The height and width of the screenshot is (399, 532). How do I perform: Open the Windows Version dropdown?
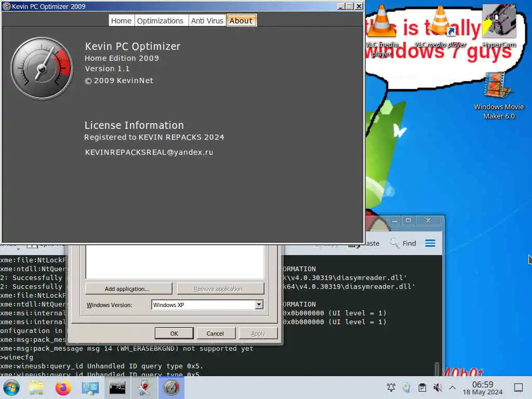207,304
